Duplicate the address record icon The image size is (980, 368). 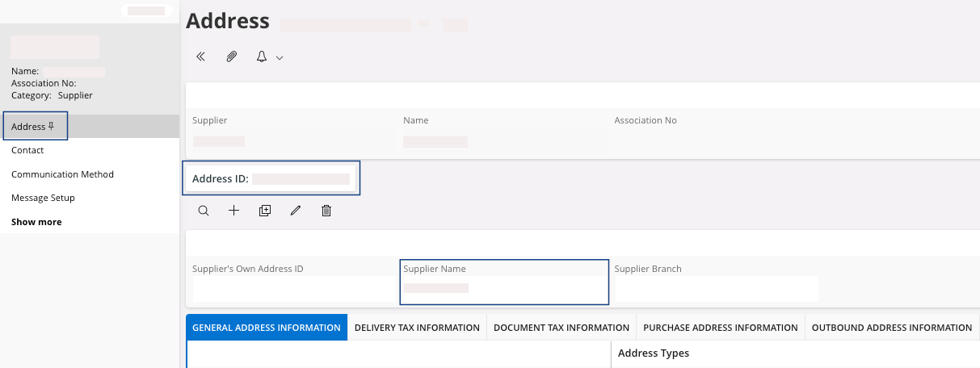265,211
